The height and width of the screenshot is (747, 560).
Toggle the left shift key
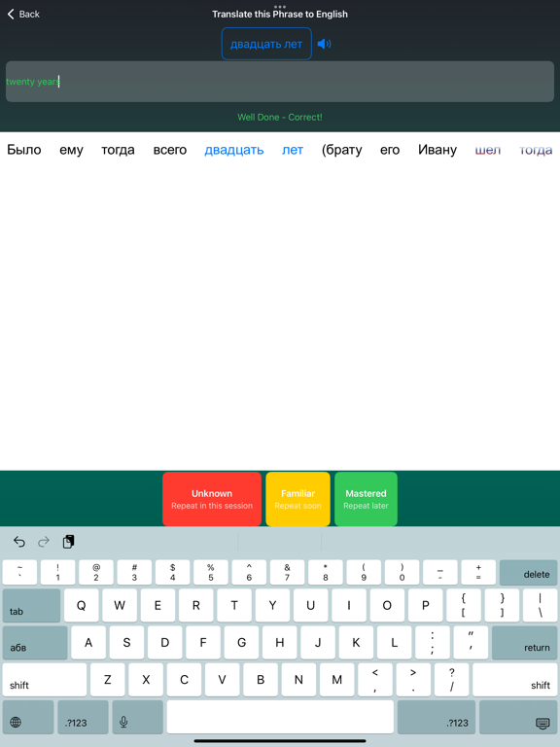(45, 680)
